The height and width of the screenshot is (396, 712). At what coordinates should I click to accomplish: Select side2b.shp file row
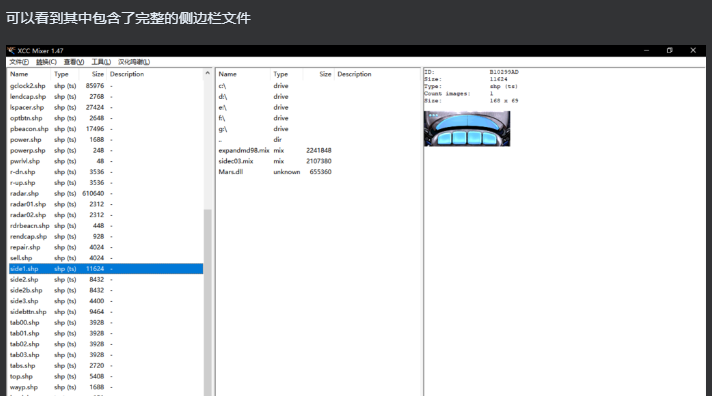[106, 290]
